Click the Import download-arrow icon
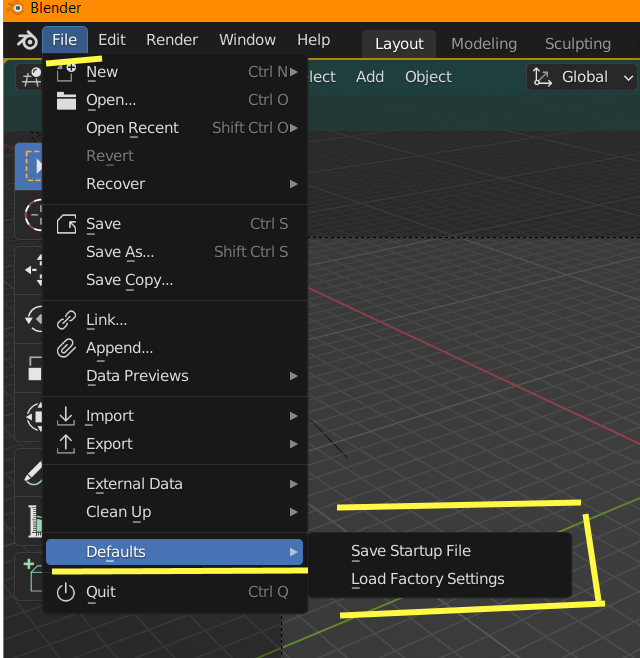 (x=66, y=416)
